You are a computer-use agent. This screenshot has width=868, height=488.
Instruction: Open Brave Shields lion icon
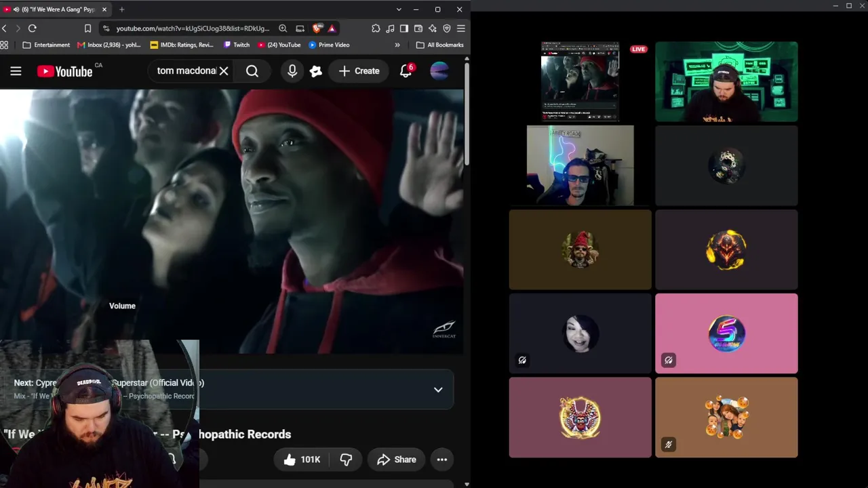[317, 28]
